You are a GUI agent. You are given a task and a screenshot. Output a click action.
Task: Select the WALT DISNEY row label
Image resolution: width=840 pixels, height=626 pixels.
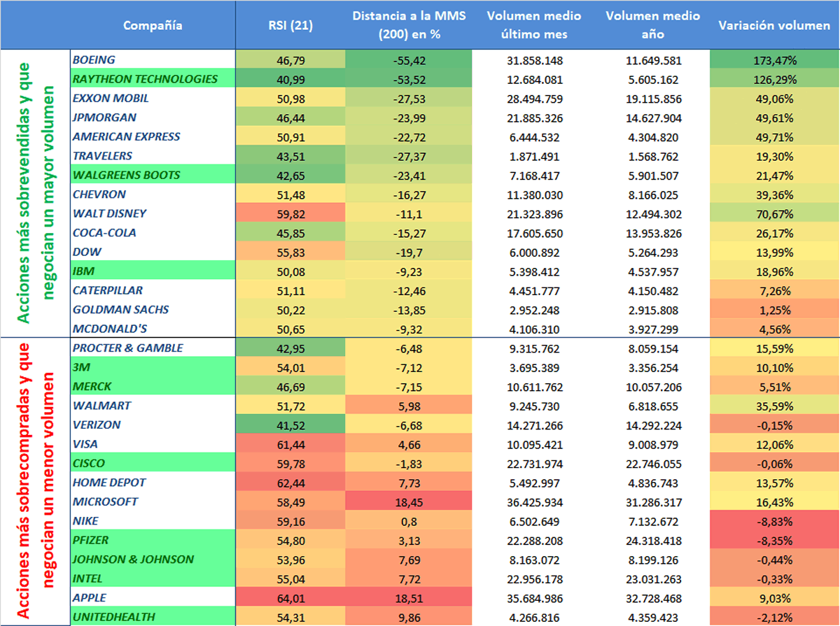point(110,213)
